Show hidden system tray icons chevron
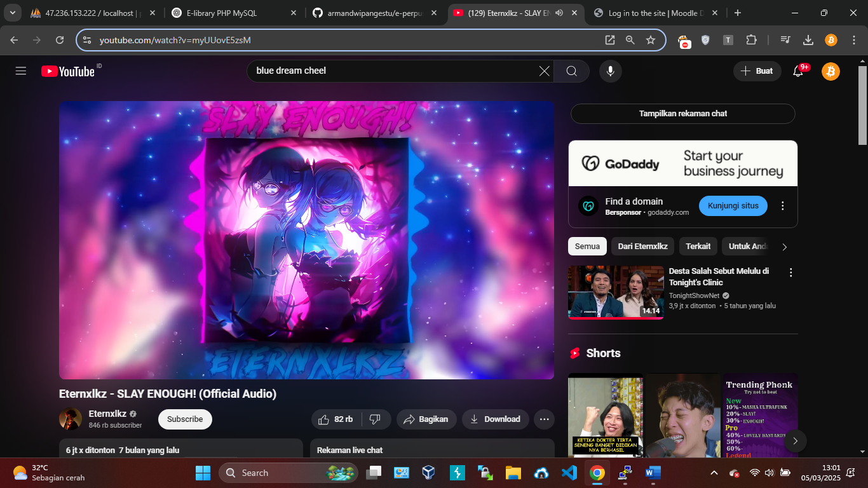 click(714, 473)
